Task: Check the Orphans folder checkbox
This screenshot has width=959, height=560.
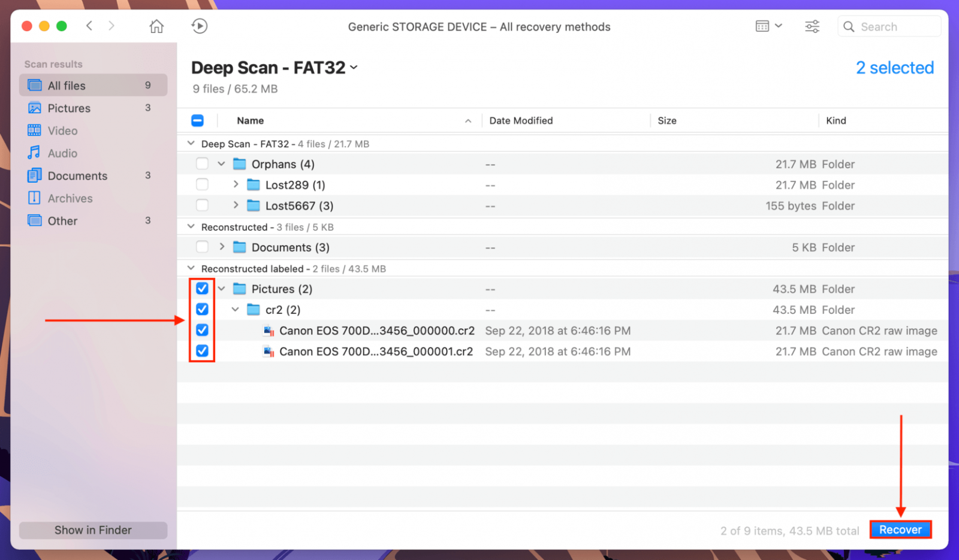Action: pyautogui.click(x=202, y=164)
